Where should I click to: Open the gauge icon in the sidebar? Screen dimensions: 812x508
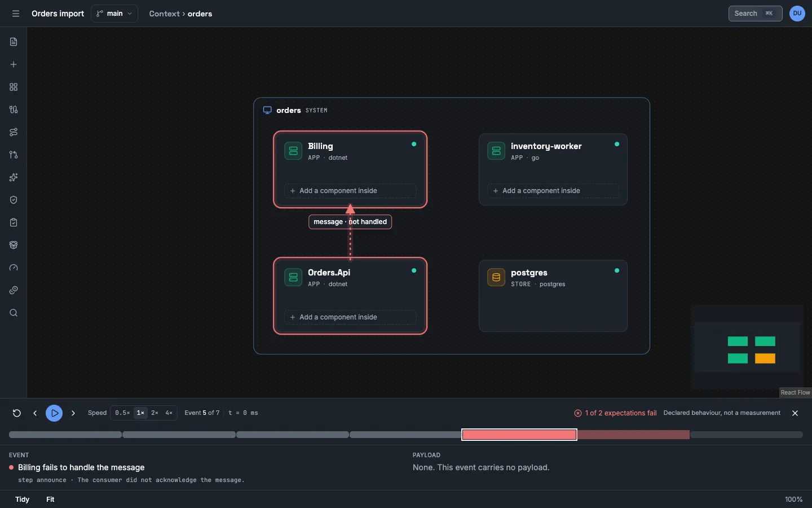pyautogui.click(x=14, y=268)
